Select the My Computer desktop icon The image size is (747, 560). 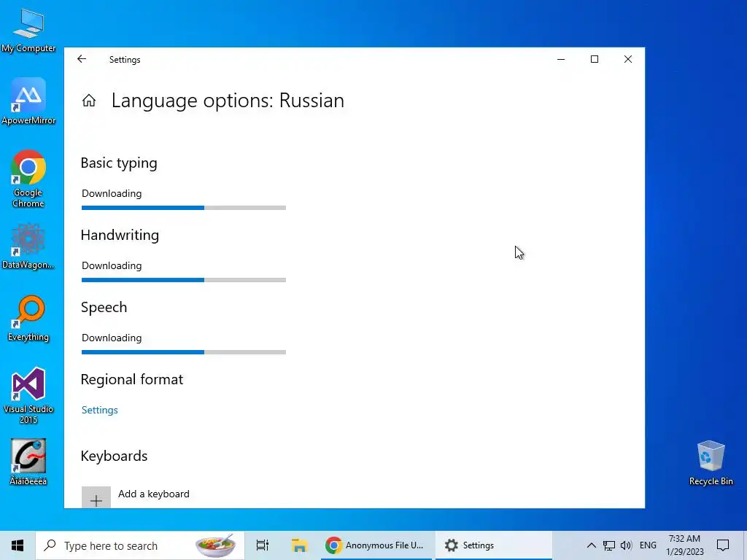(28, 30)
